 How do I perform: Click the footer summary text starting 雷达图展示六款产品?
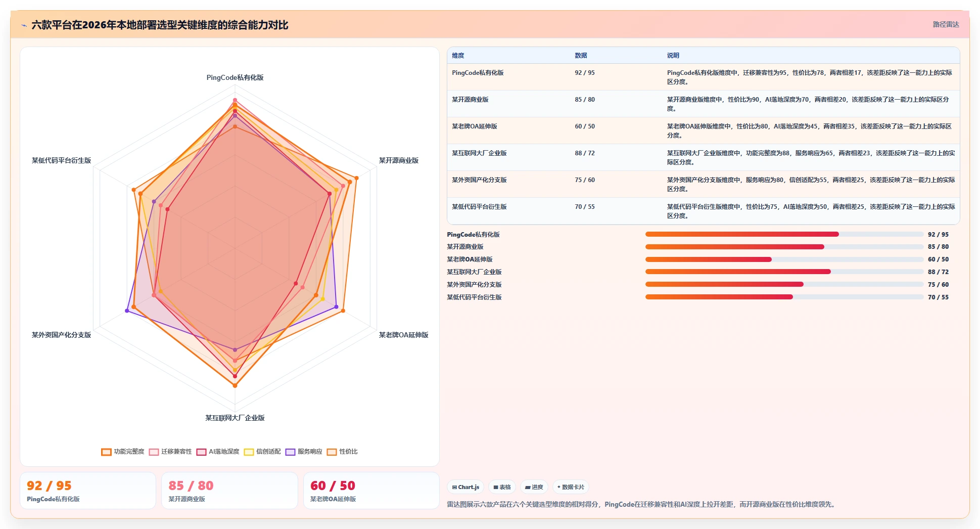point(642,504)
